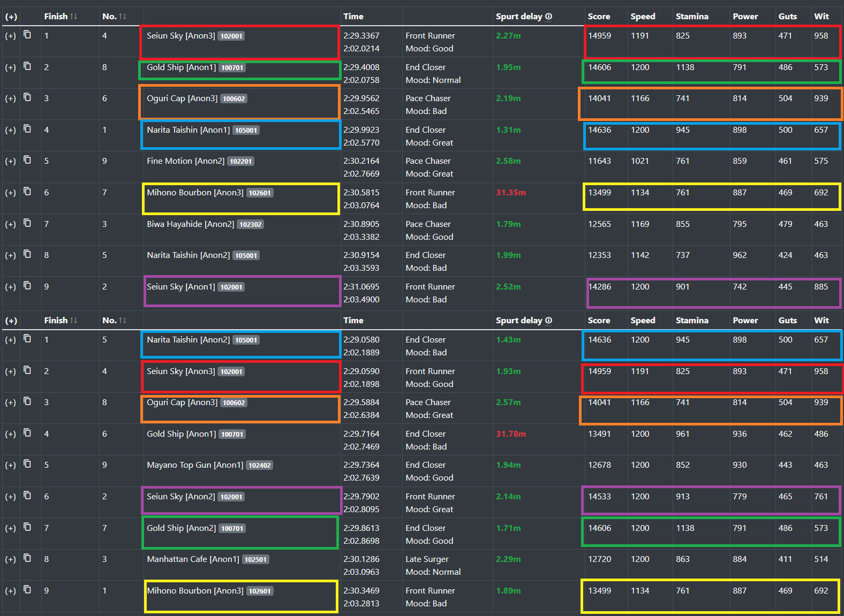Click the 102302 ID badge
Screen dimensions: 844x616
pyautogui.click(x=251, y=225)
